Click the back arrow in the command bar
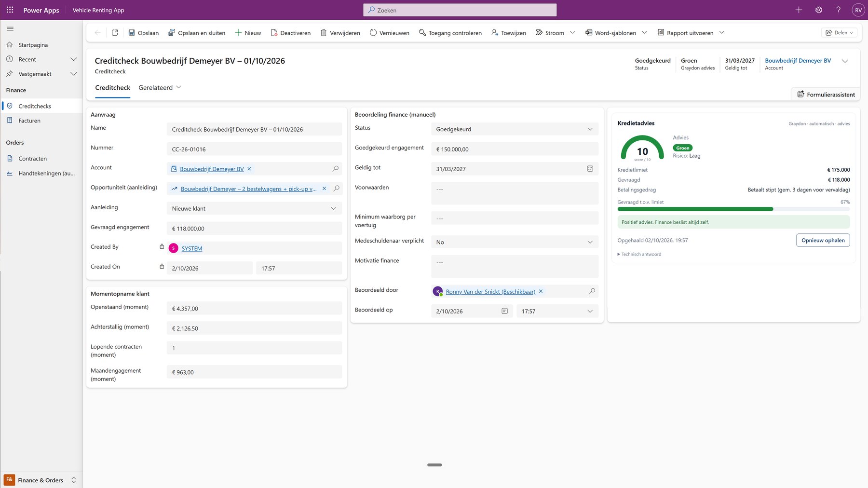 [x=98, y=33]
